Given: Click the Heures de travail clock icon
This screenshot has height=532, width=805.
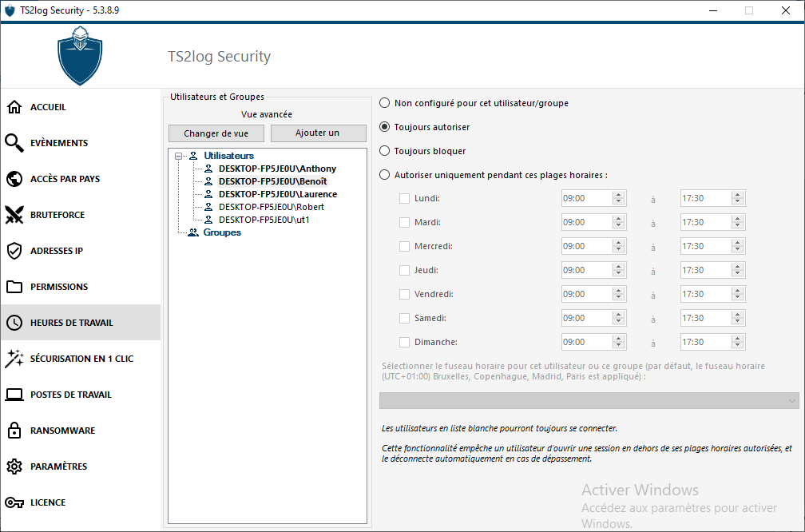Looking at the screenshot, I should pyautogui.click(x=14, y=323).
